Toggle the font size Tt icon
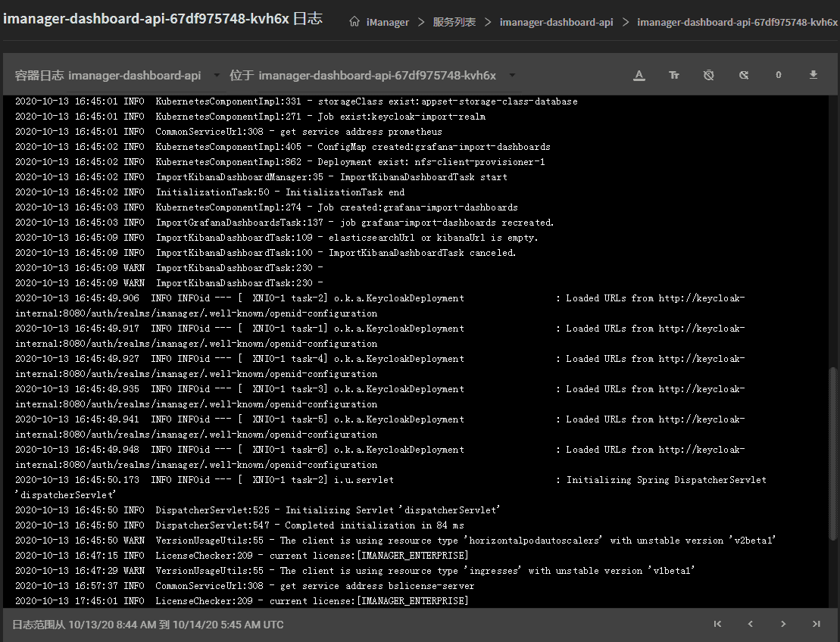The height and width of the screenshot is (642, 840). point(674,75)
